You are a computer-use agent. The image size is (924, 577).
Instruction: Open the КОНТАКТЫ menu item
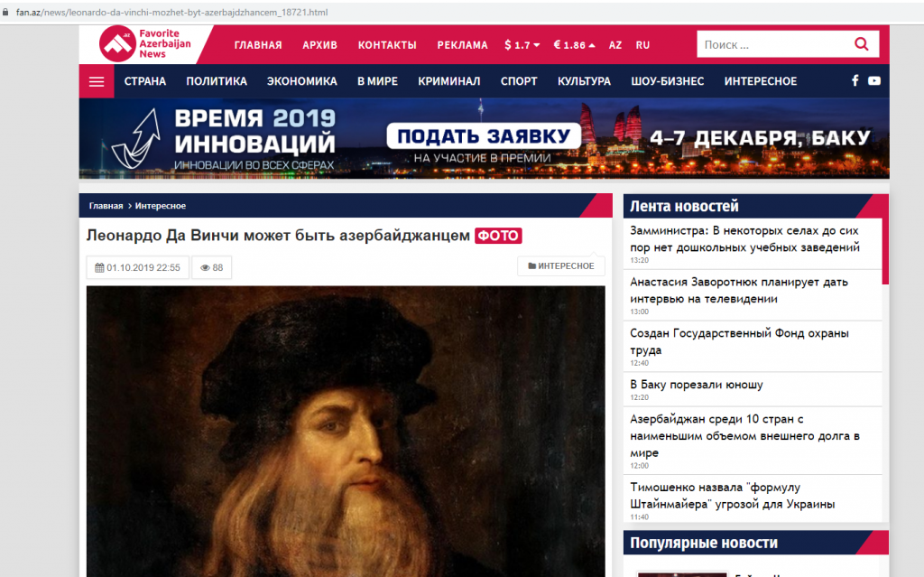tap(387, 45)
